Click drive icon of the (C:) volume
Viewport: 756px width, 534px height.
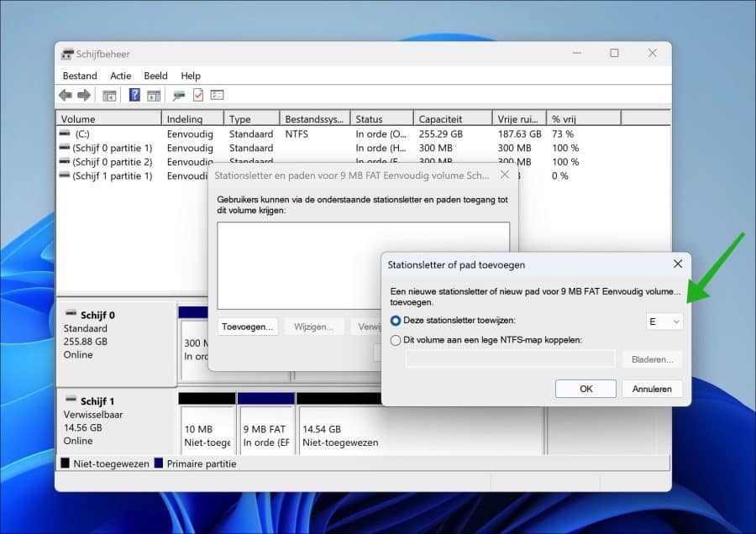[x=65, y=133]
